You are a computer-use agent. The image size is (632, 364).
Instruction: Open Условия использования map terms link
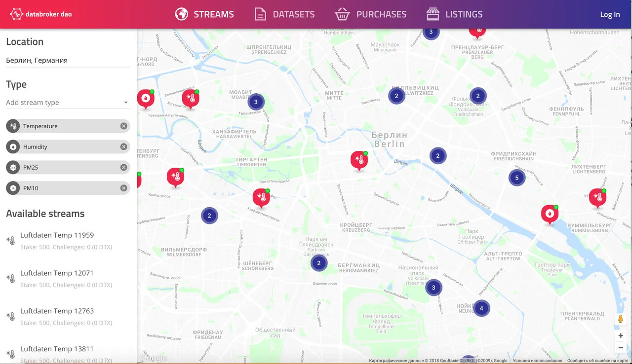(537, 361)
